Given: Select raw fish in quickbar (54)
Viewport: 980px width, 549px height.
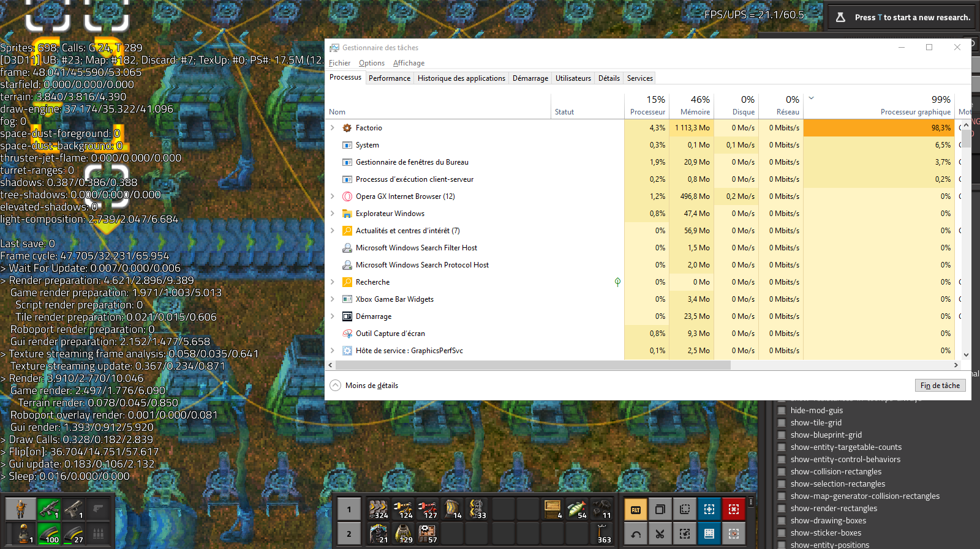Looking at the screenshot, I should (x=577, y=509).
